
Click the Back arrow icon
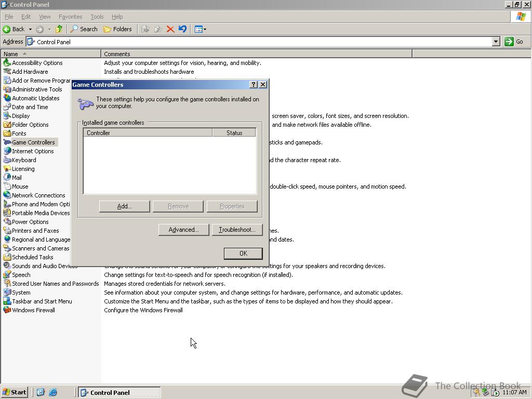coord(6,29)
